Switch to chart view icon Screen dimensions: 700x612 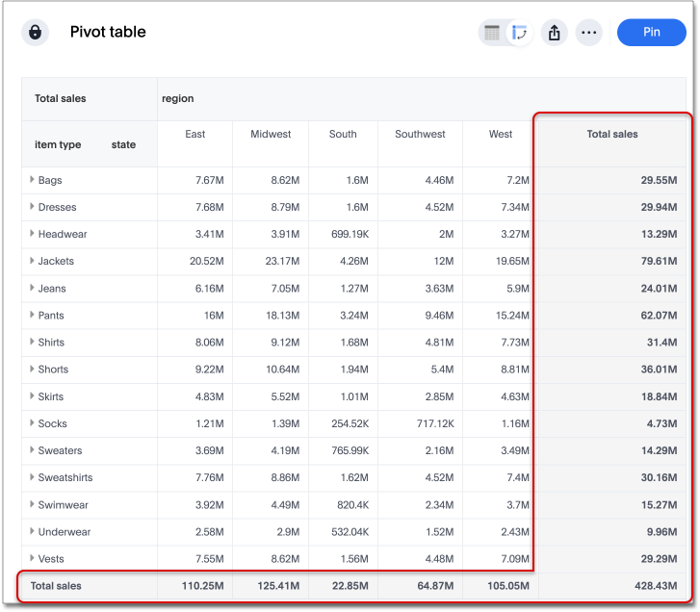click(x=520, y=33)
